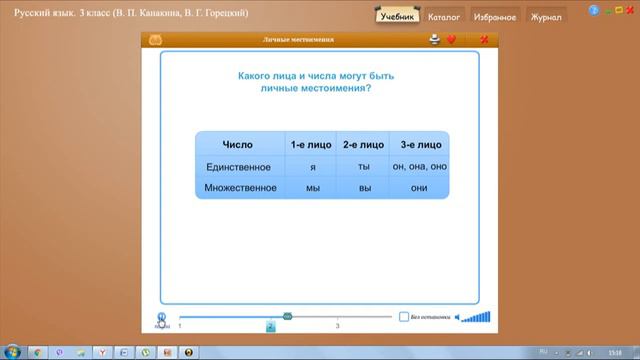Viewport: 640px width, 360px height.
Task: Click the он, она, оно cell
Action: click(420, 167)
